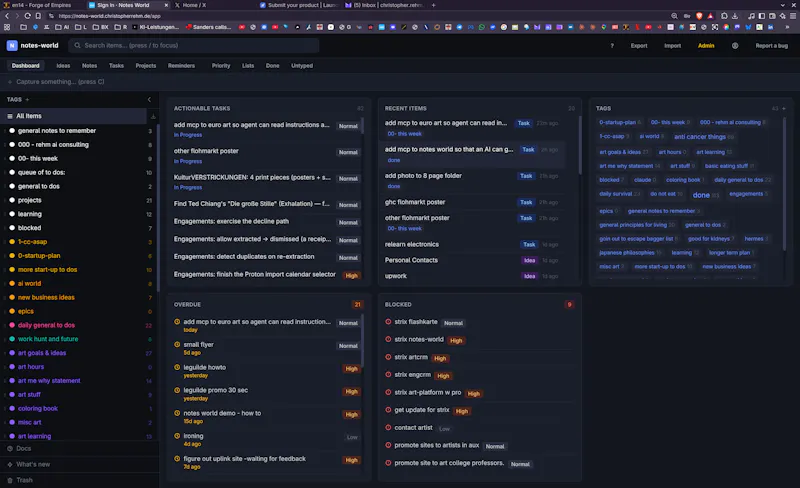Click the Actionable Tasks panel scrollbar
The width and height of the screenshot is (800, 488).
tap(363, 127)
